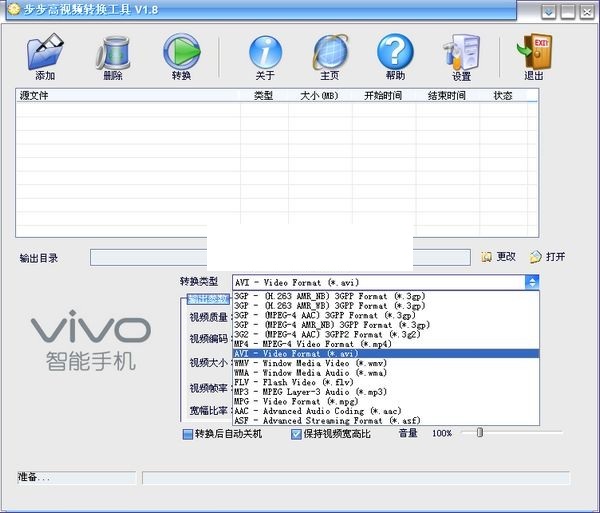The height and width of the screenshot is (513, 600).
Task: Collapse the 转换类型 dropdown arrow
Action: pos(532,282)
